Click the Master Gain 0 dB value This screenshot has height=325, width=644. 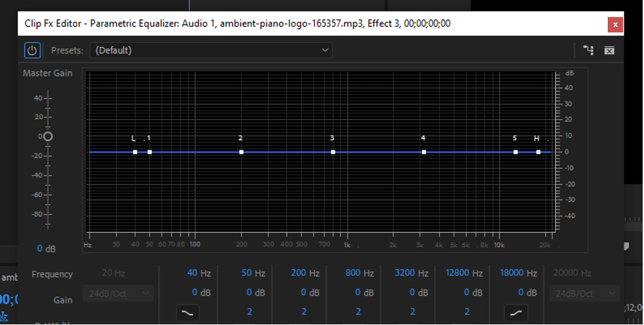coord(46,249)
